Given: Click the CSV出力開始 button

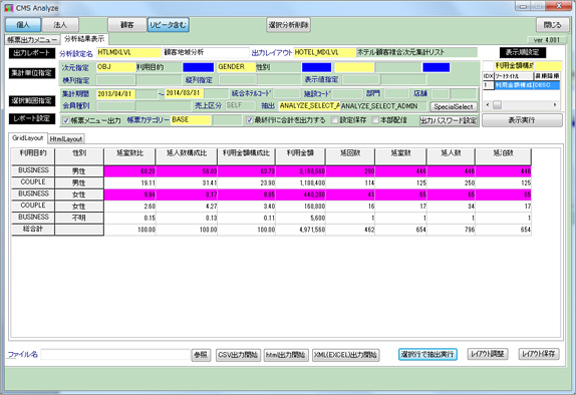Looking at the screenshot, I should [238, 355].
